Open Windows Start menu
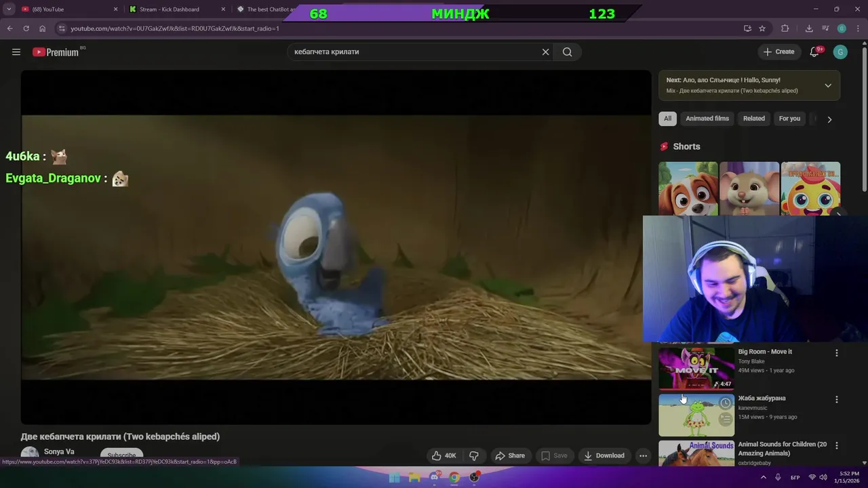 [394, 477]
